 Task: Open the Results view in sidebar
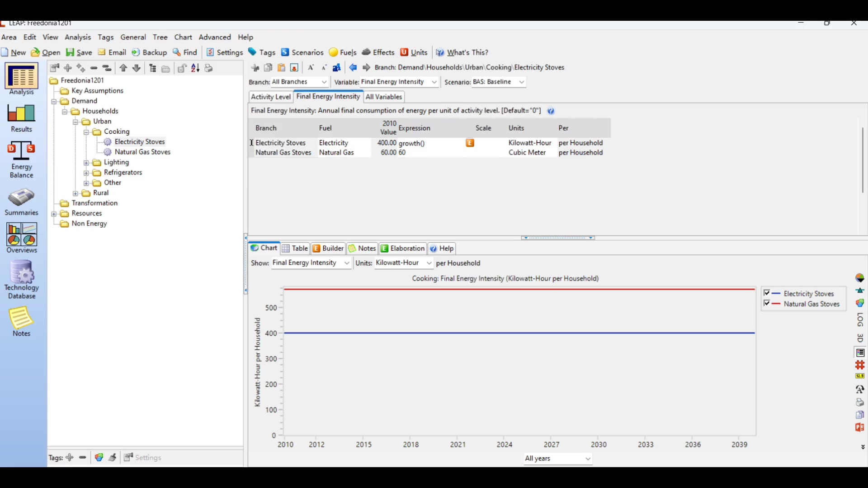point(21,118)
